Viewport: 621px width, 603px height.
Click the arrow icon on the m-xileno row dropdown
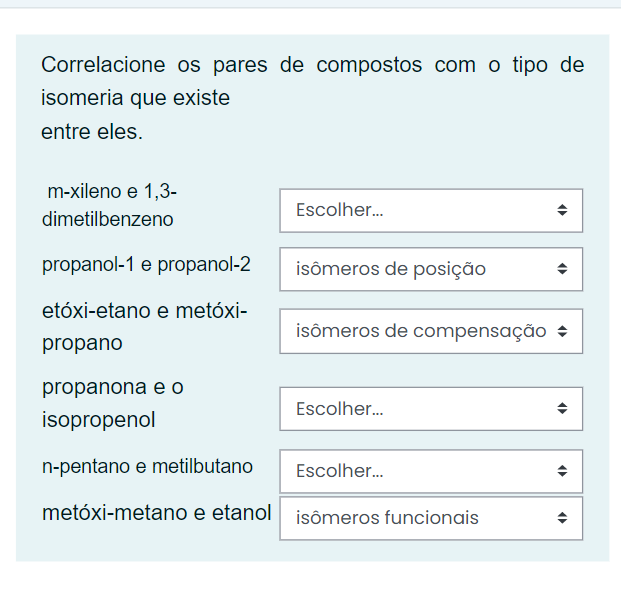tap(562, 210)
